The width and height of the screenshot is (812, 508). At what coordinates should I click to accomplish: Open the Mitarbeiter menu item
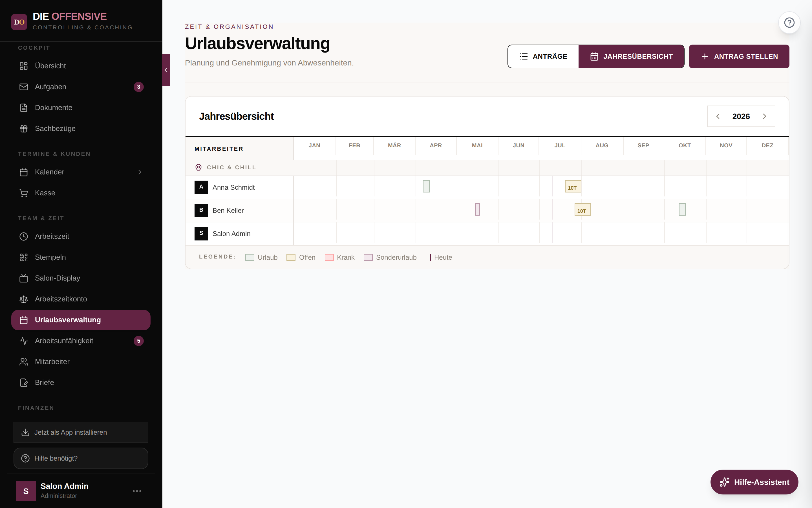[81, 362]
